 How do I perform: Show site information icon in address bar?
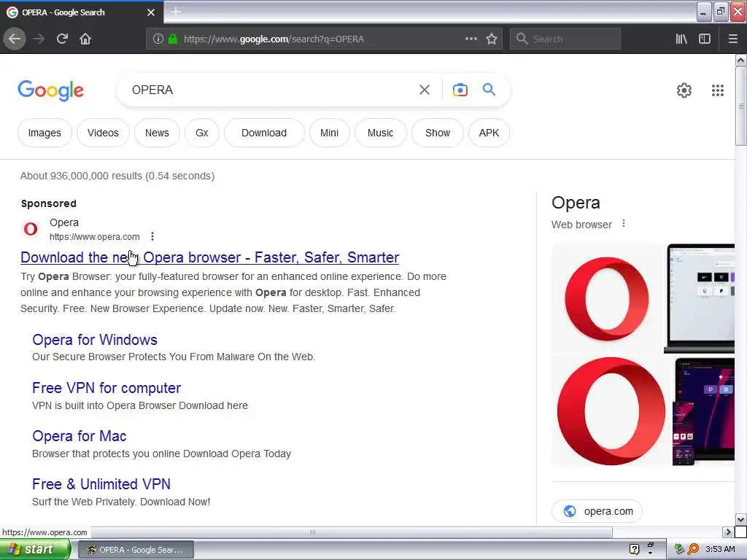pyautogui.click(x=158, y=39)
